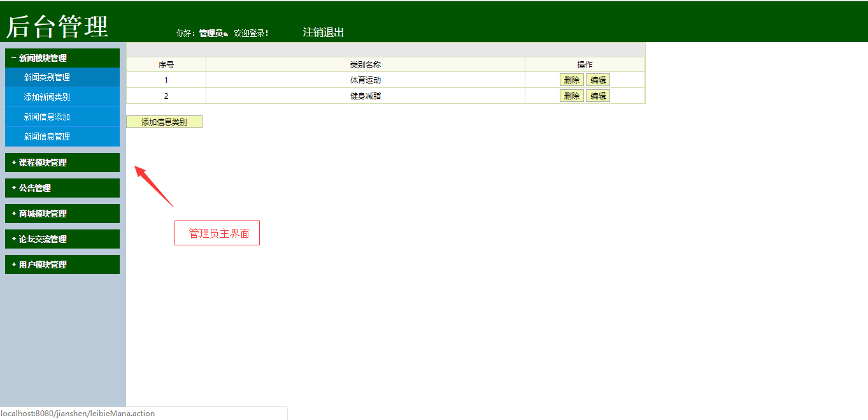Open 新闻类别管理 in the sidebar
This screenshot has height=420, width=868.
[62, 77]
